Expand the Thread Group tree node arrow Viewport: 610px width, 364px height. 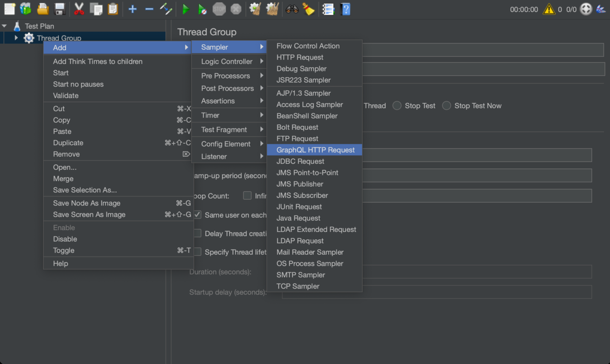[x=16, y=38]
